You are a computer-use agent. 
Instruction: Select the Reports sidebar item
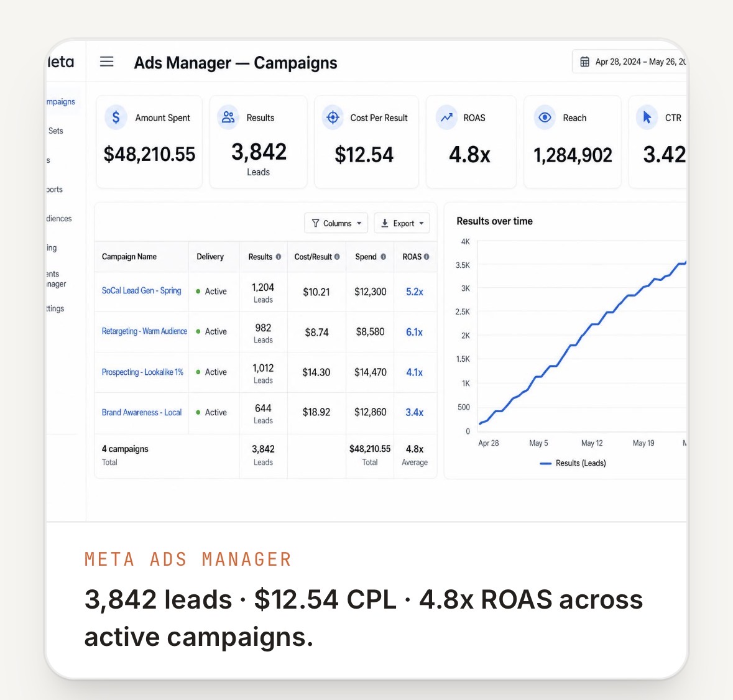(x=54, y=189)
